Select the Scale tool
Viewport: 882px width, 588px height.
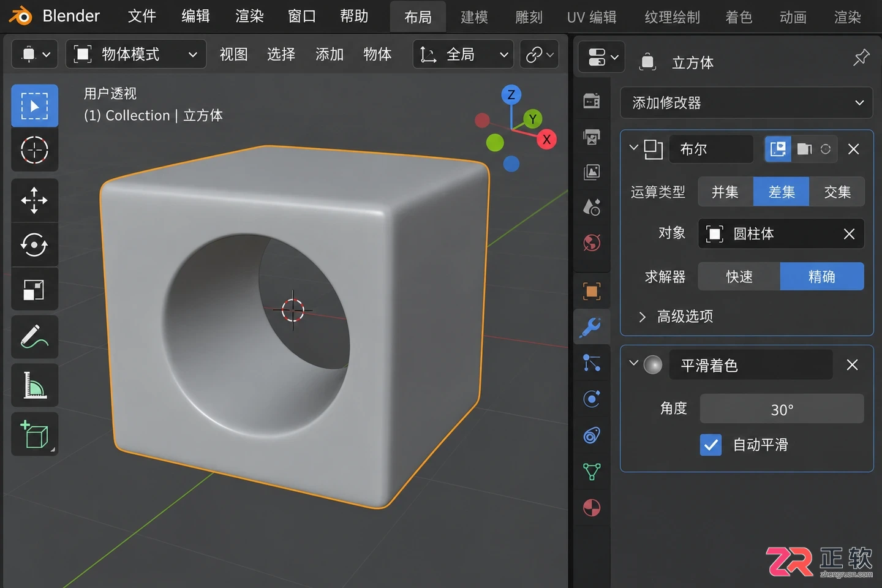tap(35, 289)
